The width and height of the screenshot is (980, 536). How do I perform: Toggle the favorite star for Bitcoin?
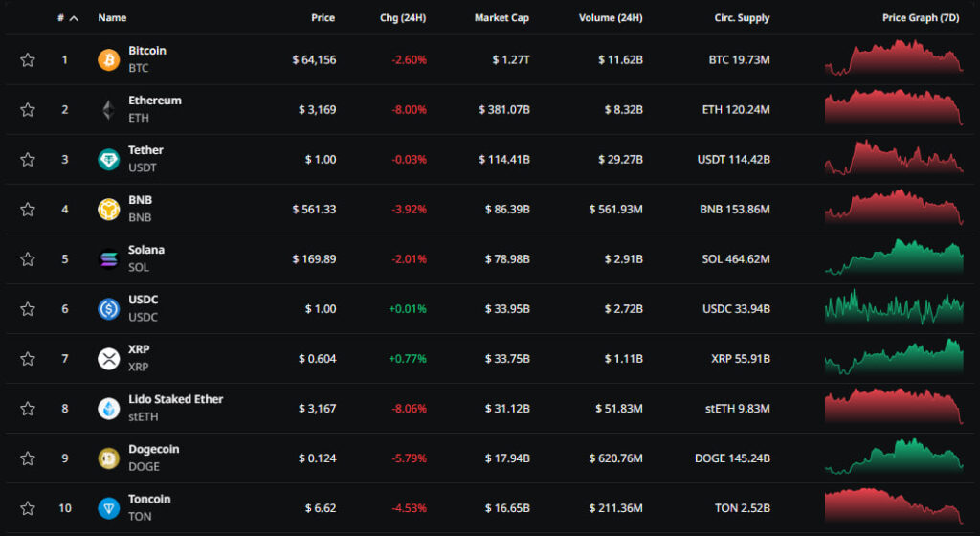click(28, 60)
